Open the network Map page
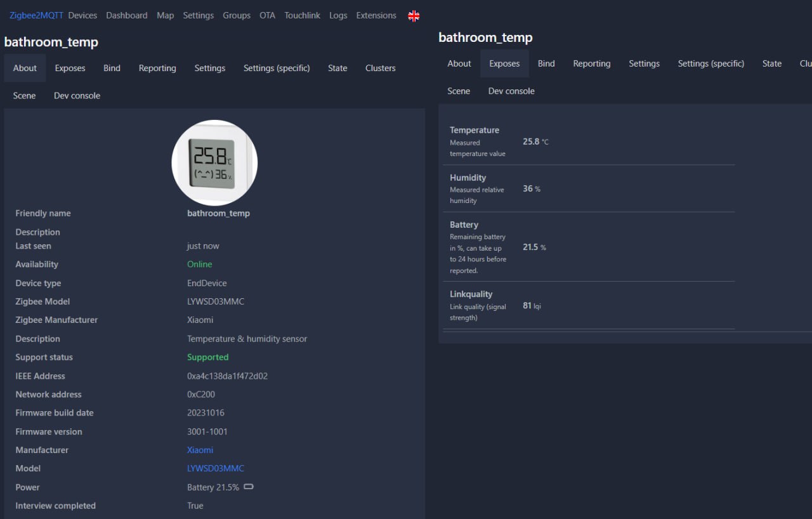This screenshot has height=519, width=812. 165,15
